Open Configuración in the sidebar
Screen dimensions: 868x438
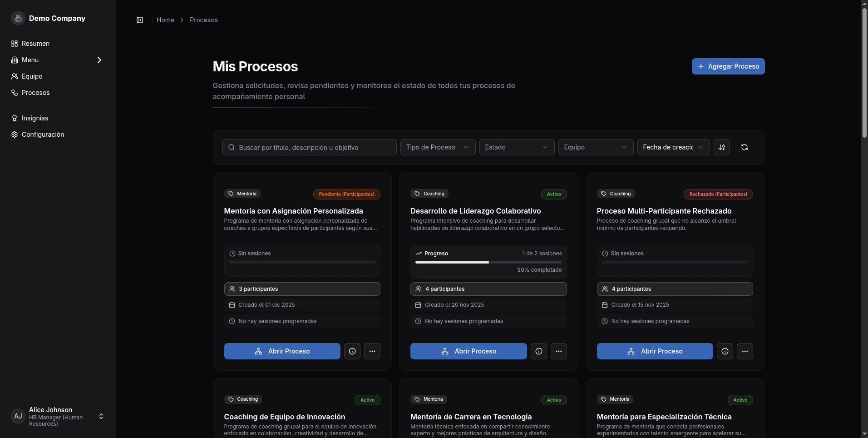pyautogui.click(x=43, y=134)
